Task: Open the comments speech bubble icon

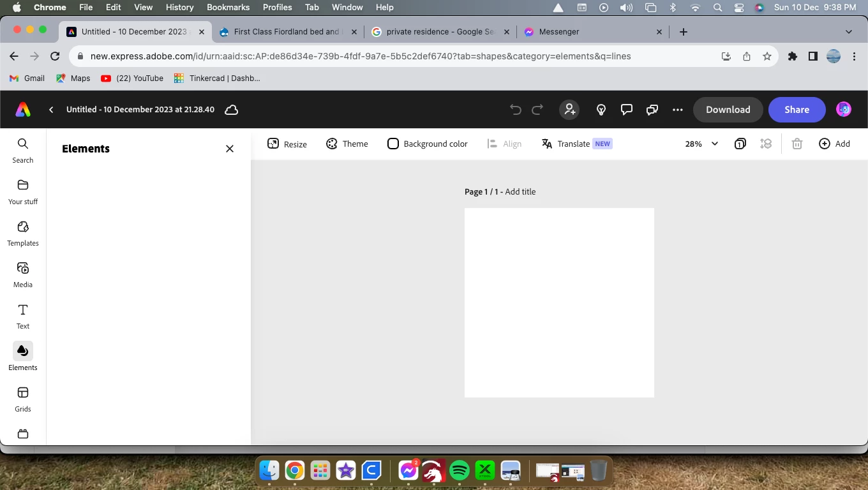Action: point(627,110)
